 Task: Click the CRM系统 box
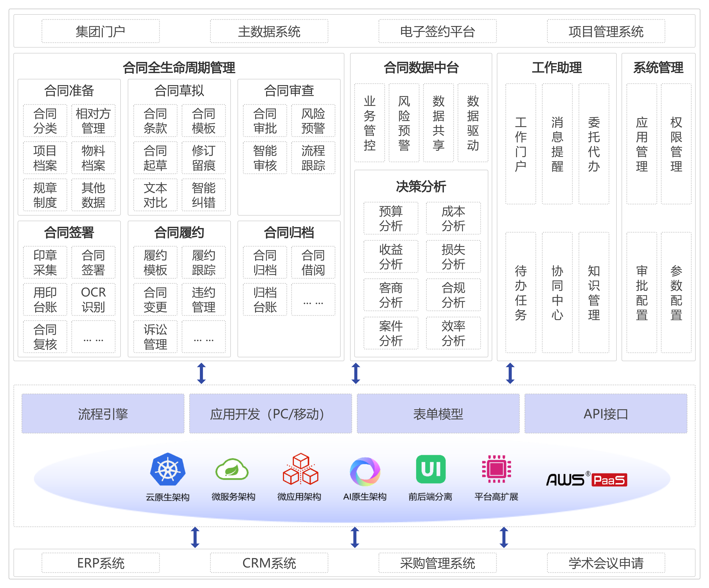269,563
